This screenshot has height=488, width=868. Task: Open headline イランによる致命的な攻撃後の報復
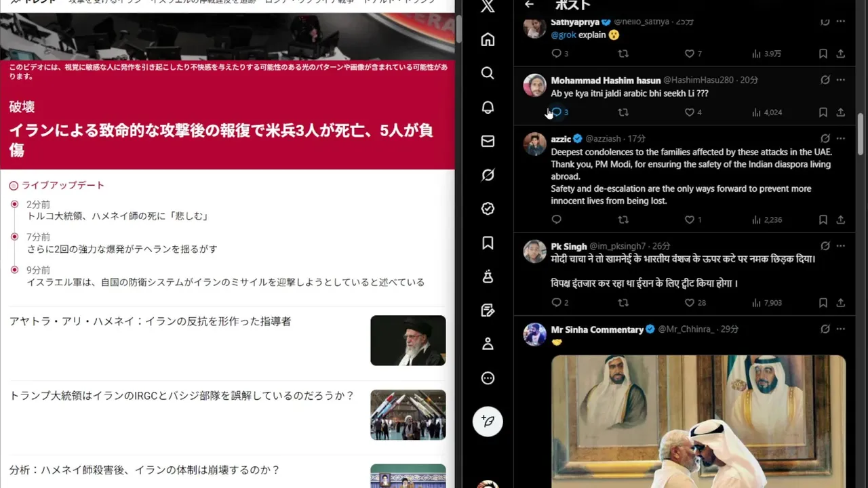point(221,140)
